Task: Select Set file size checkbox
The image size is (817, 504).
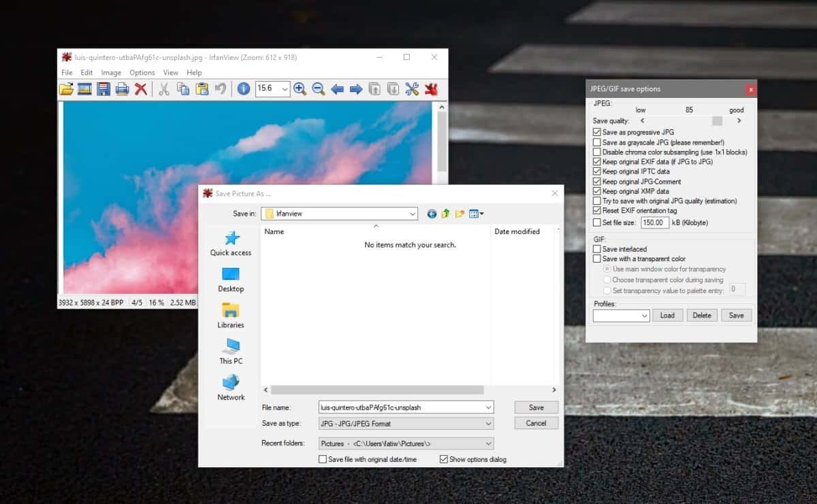Action: click(596, 222)
